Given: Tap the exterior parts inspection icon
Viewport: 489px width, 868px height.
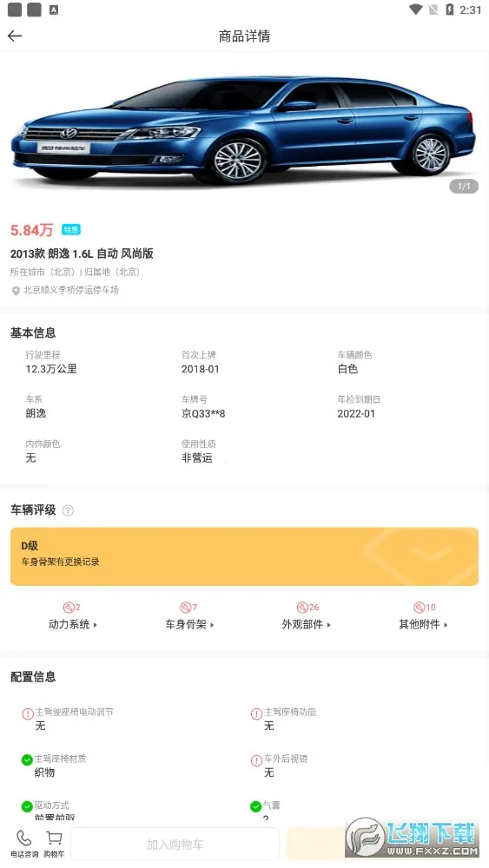Looking at the screenshot, I should point(301,608).
